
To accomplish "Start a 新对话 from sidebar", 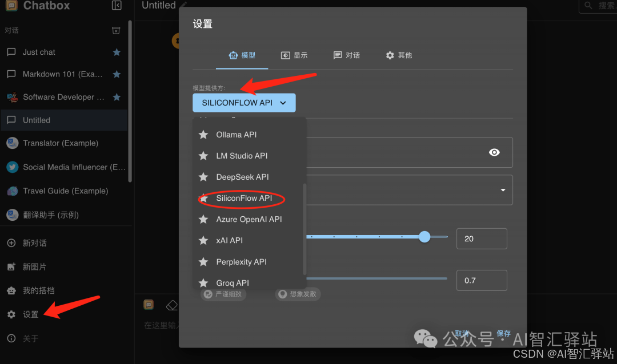I will coord(34,243).
